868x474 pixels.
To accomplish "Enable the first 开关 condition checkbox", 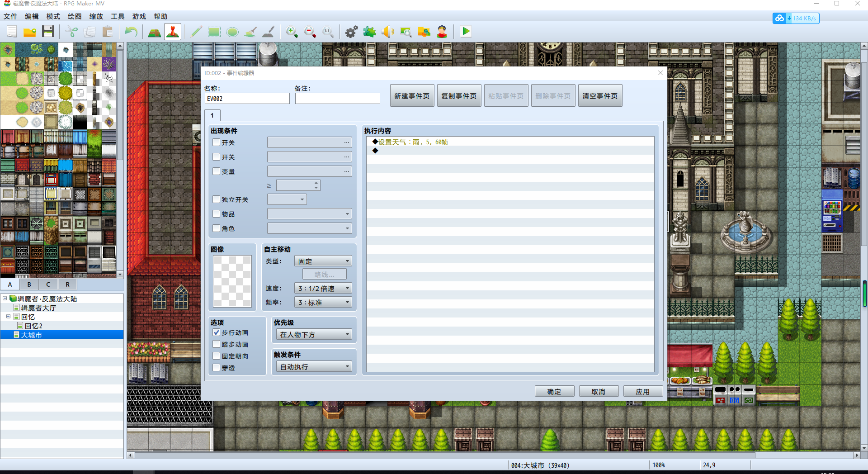I will (x=217, y=142).
